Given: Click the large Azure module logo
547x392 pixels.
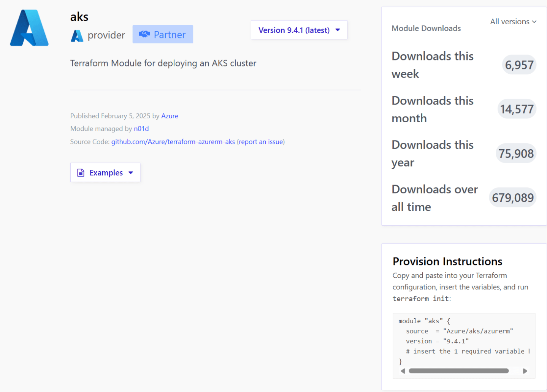Looking at the screenshot, I should pos(29,28).
